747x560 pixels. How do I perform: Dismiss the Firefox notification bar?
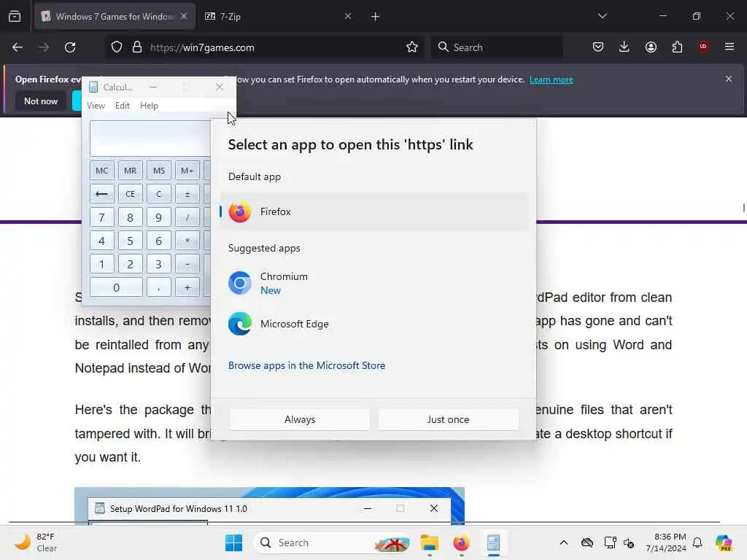[x=729, y=79]
